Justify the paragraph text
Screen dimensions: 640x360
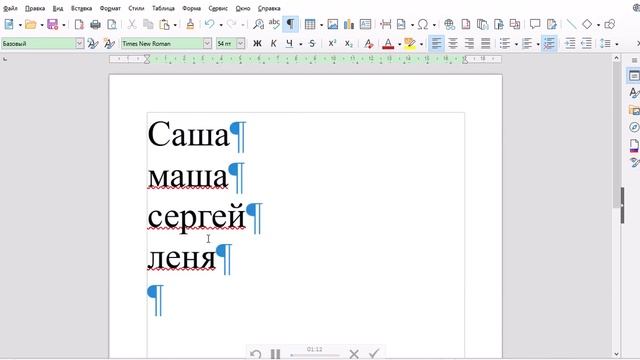click(x=485, y=44)
